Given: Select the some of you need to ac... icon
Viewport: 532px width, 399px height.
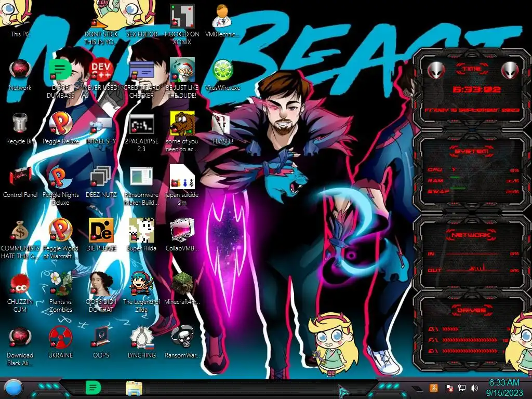Looking at the screenshot, I should tap(182, 131).
